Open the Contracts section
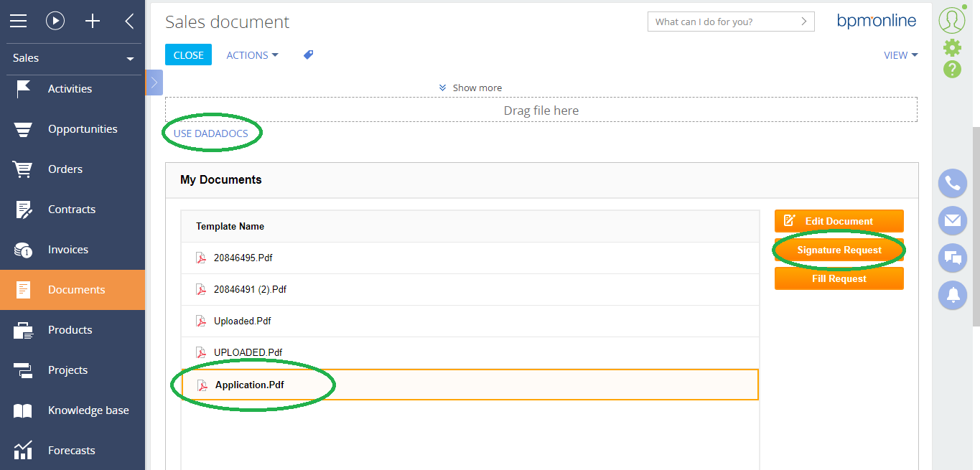The height and width of the screenshot is (470, 980). tap(73, 210)
